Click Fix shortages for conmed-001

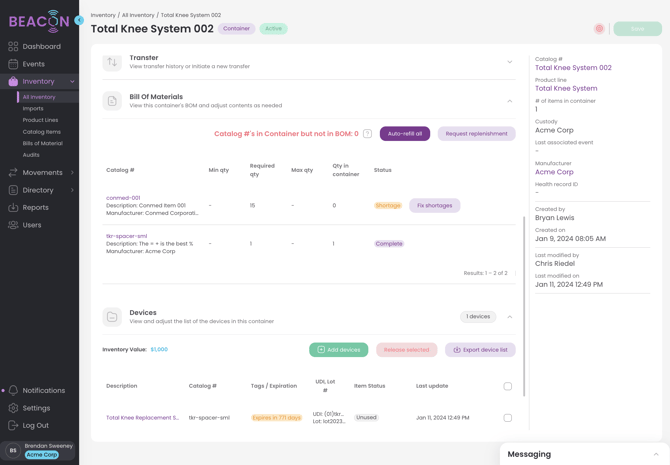point(435,206)
